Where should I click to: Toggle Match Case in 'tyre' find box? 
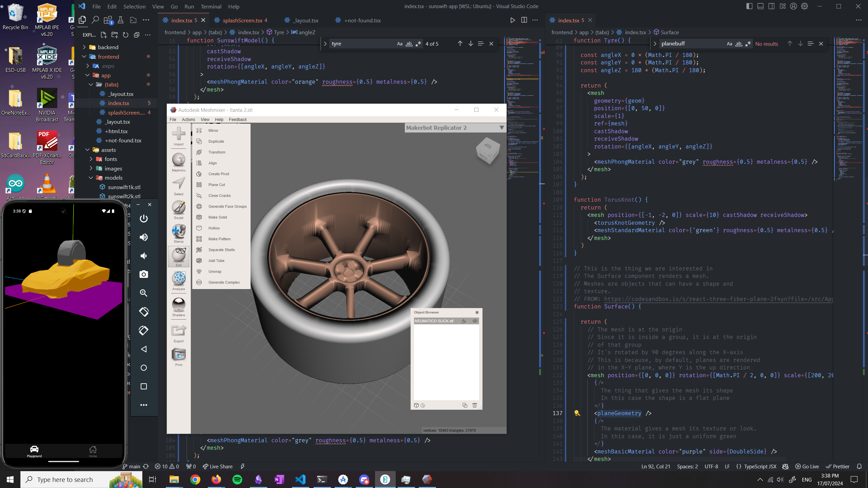click(400, 44)
